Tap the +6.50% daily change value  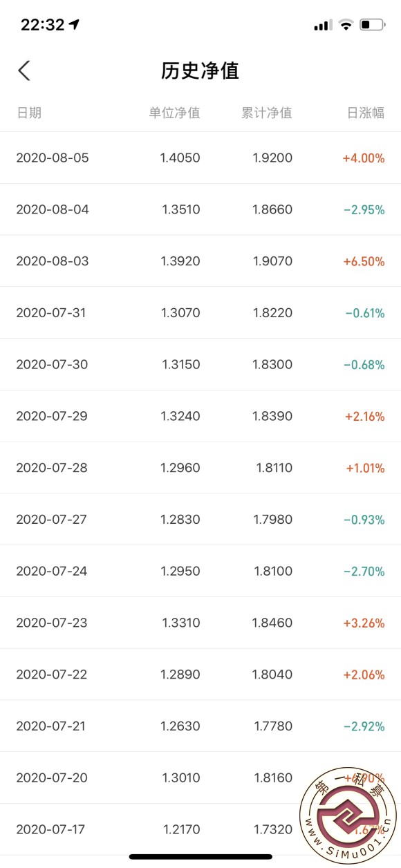click(364, 261)
